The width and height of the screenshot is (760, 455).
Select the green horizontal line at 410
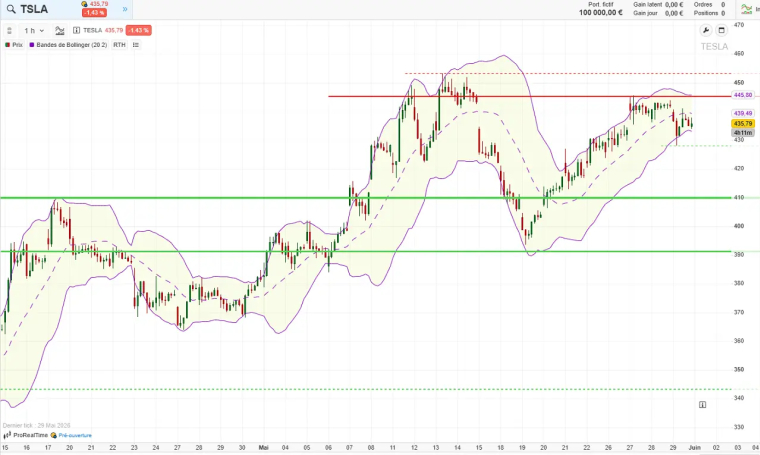point(365,198)
